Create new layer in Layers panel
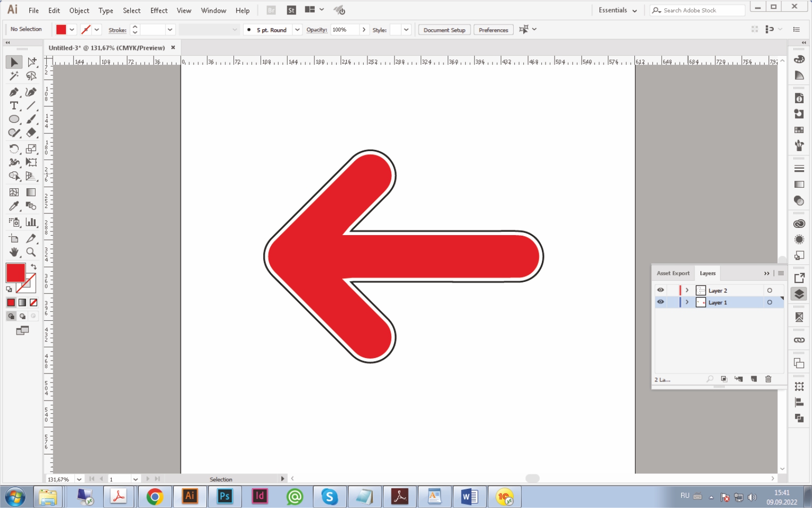Image resolution: width=812 pixels, height=508 pixels. click(754, 379)
